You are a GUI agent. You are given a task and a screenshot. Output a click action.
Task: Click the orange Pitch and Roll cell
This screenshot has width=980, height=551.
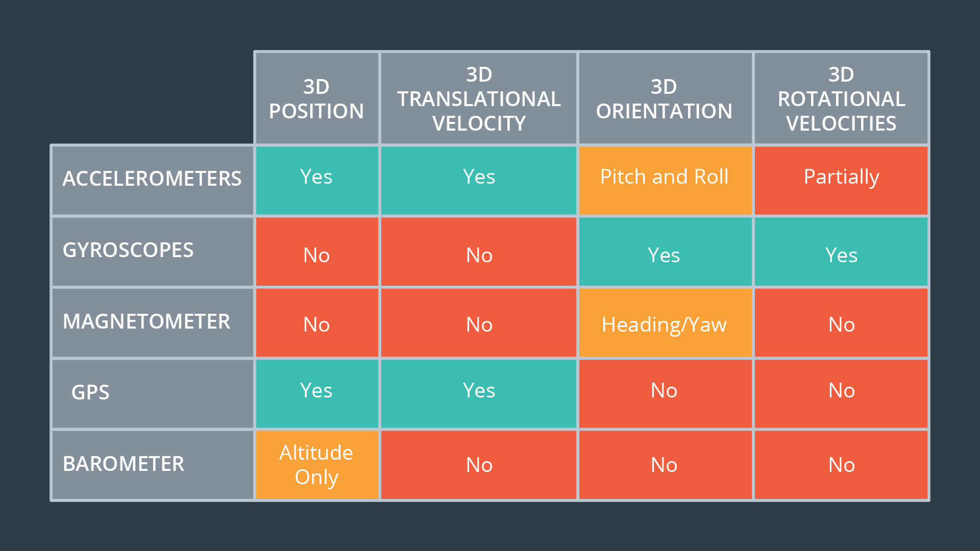click(x=665, y=181)
